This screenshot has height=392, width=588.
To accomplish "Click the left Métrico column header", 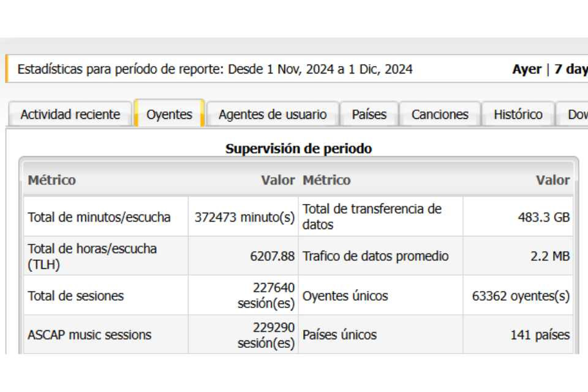I will coord(51,180).
